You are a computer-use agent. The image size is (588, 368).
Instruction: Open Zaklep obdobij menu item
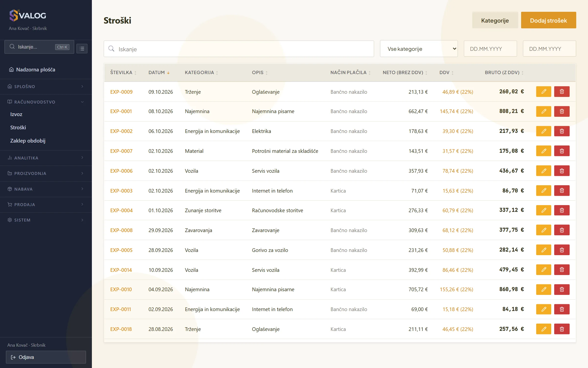tap(28, 141)
